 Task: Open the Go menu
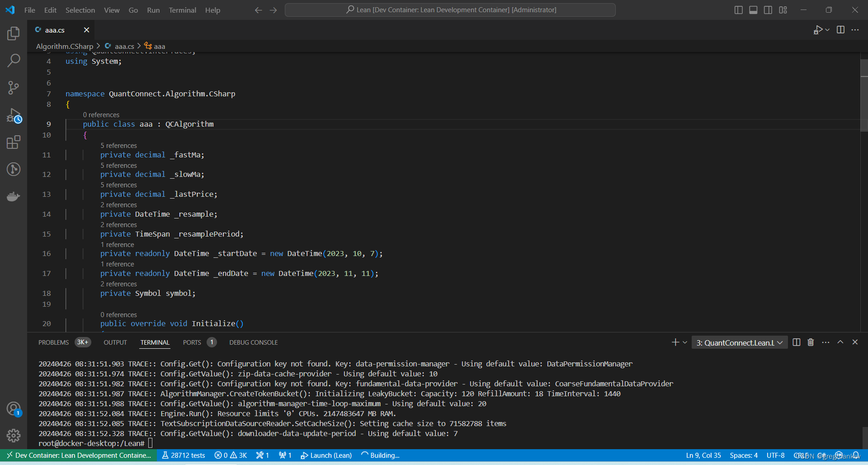pyautogui.click(x=133, y=10)
